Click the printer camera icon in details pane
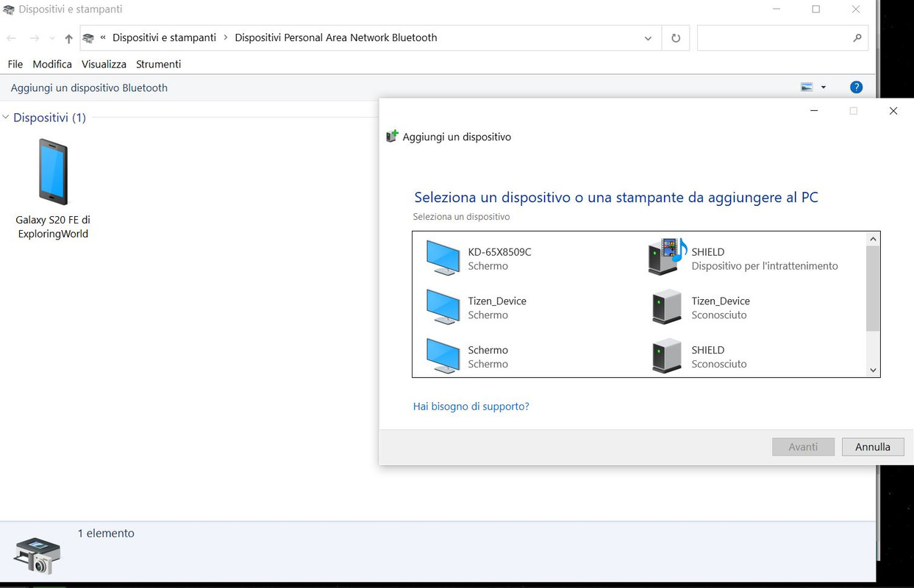 38,555
